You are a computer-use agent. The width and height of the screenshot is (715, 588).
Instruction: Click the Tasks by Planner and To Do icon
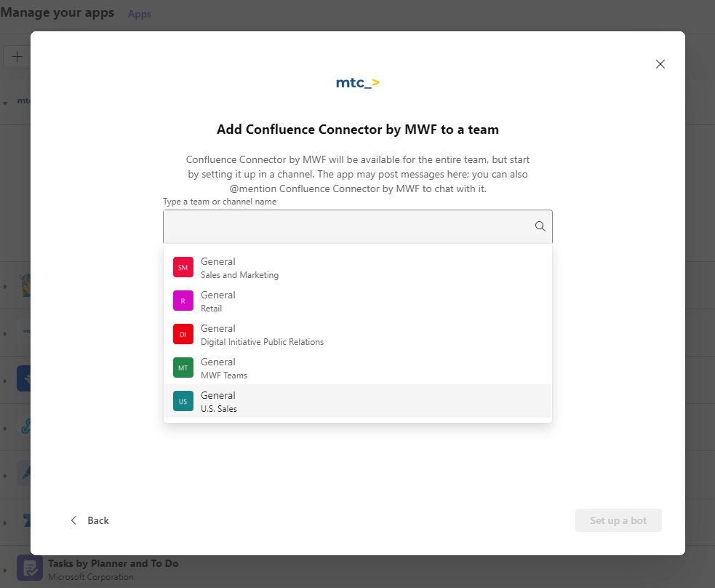[29, 568]
